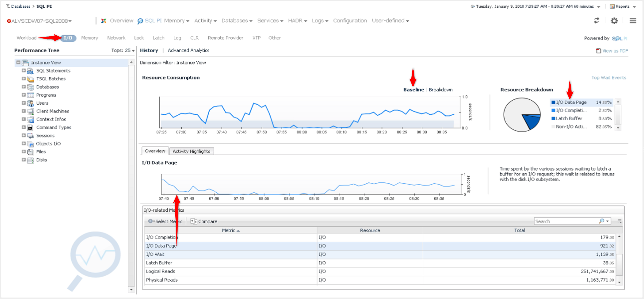644x299 pixels.
Task: Click the metrics table options icon
Action: [x=619, y=221]
